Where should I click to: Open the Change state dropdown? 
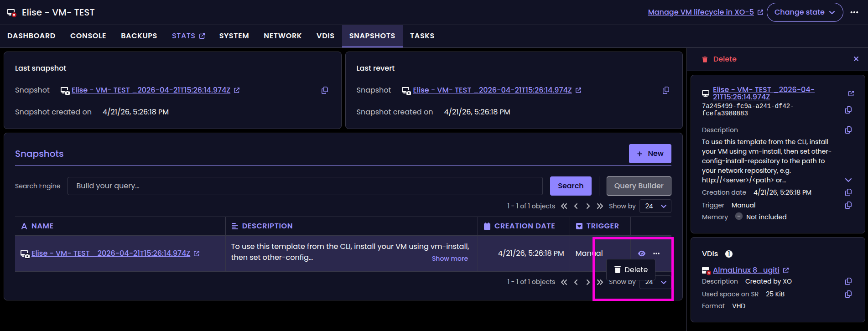point(804,12)
